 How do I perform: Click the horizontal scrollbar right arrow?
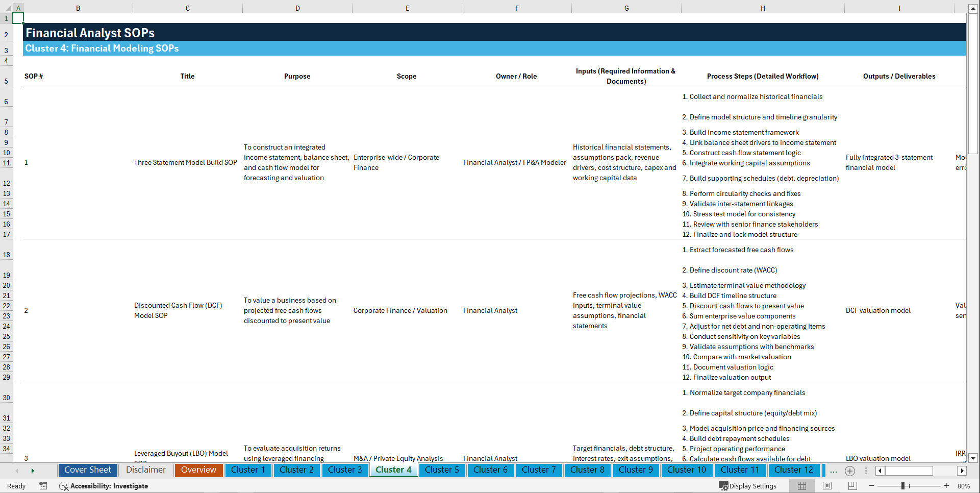point(962,471)
